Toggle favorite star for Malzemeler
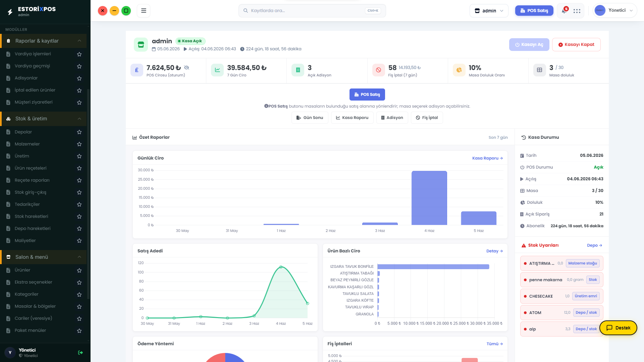This screenshot has width=644, height=362. coord(79,144)
